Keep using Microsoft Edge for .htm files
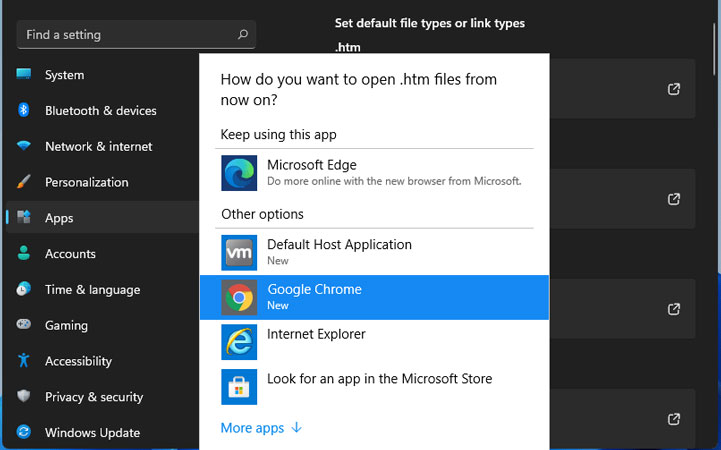The height and width of the screenshot is (450, 721). click(374, 173)
